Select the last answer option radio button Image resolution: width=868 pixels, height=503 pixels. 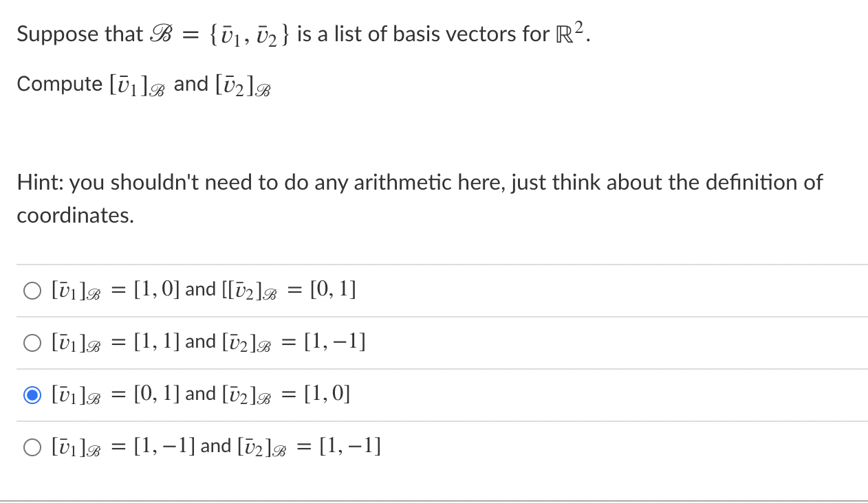click(32, 447)
